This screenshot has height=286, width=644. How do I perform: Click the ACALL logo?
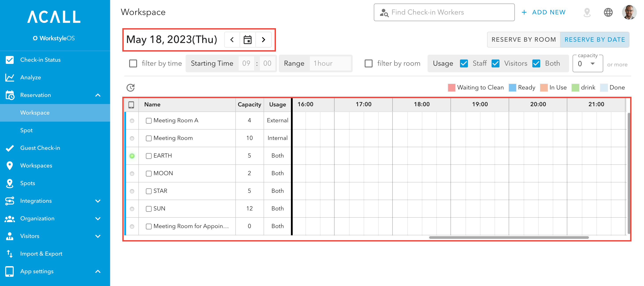point(54,17)
